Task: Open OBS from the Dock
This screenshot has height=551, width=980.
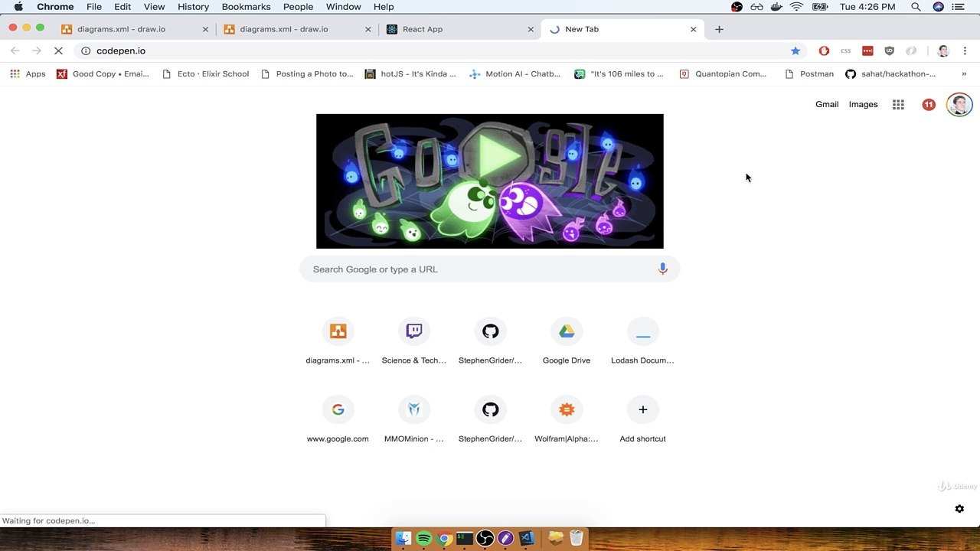Action: pos(485,539)
